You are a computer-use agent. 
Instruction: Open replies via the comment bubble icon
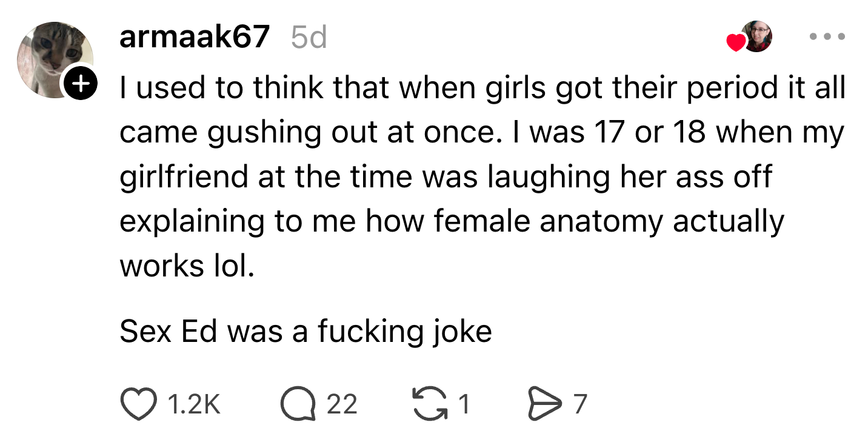coord(298,404)
